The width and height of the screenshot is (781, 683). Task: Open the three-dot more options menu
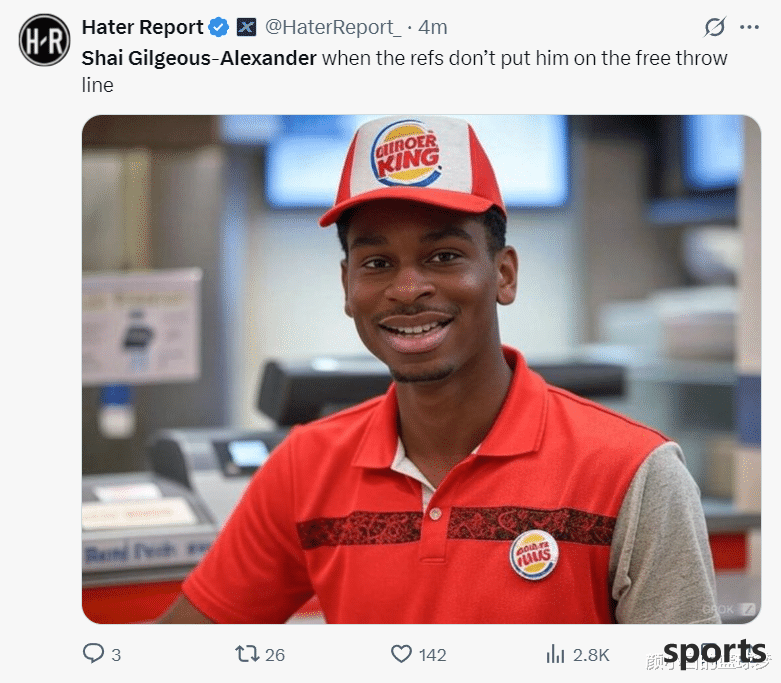tap(749, 27)
